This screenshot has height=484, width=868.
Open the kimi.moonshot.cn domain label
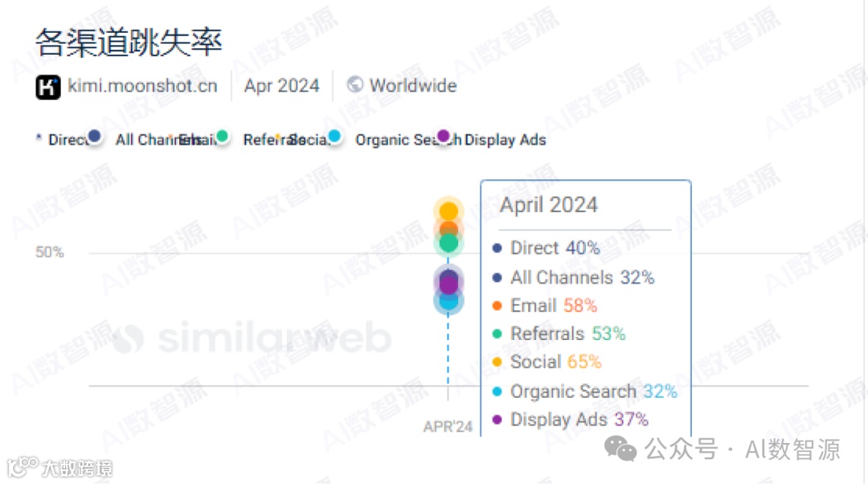(x=142, y=86)
